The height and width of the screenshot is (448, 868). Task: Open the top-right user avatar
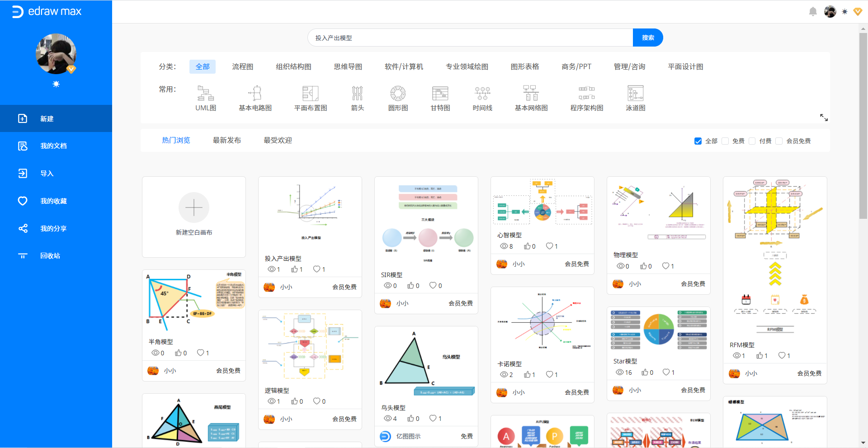pyautogui.click(x=830, y=12)
